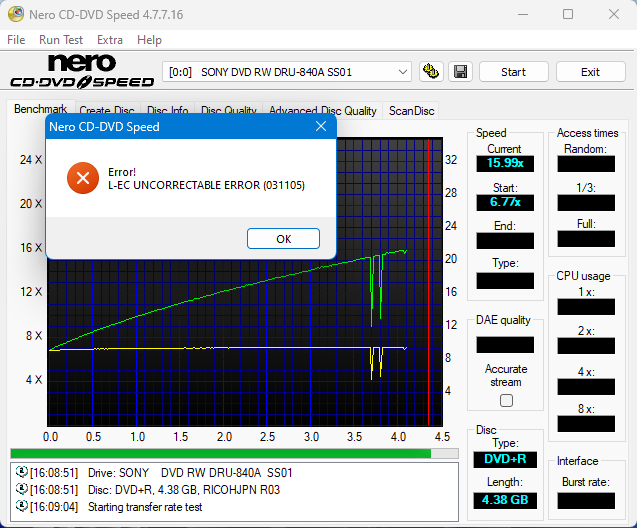
Task: Click the CPU usage 8 x field
Action: coord(586,424)
